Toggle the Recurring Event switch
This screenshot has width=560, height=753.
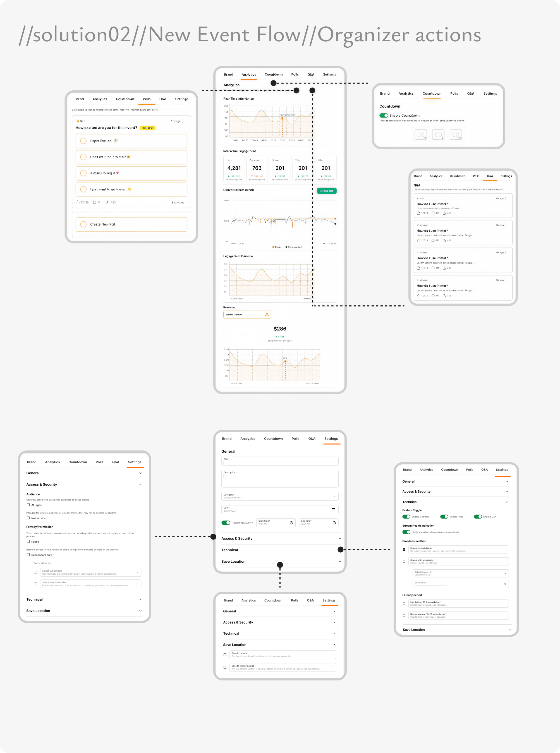pyautogui.click(x=226, y=522)
